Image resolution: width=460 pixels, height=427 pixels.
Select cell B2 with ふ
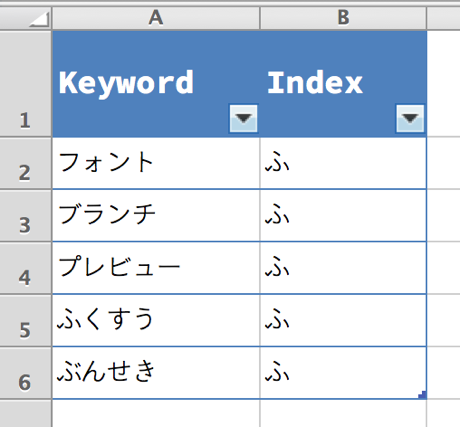pyautogui.click(x=343, y=163)
